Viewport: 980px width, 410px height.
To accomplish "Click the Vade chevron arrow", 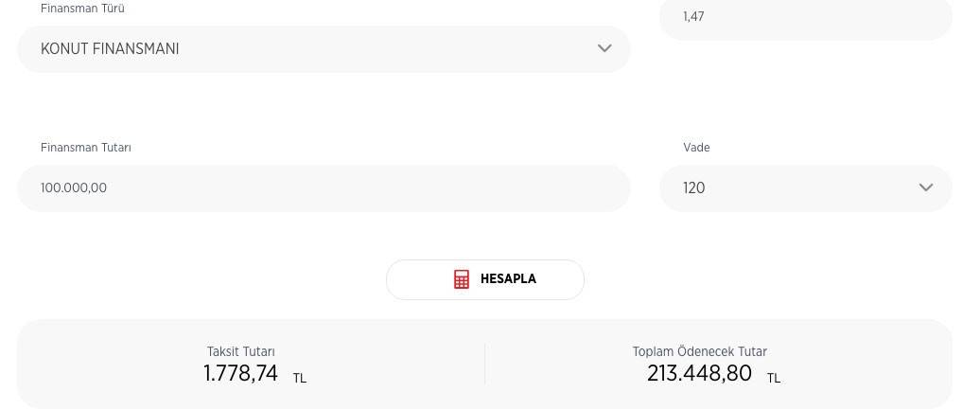I will point(926,187).
